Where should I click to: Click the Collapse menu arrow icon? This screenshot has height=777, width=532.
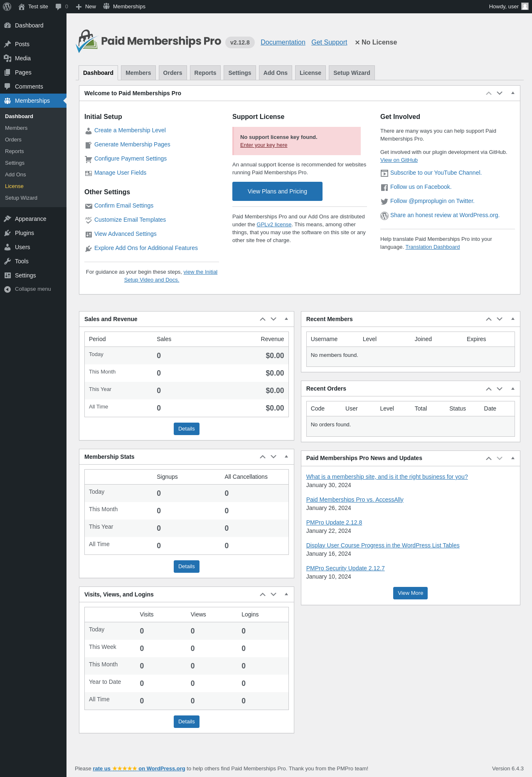7,289
